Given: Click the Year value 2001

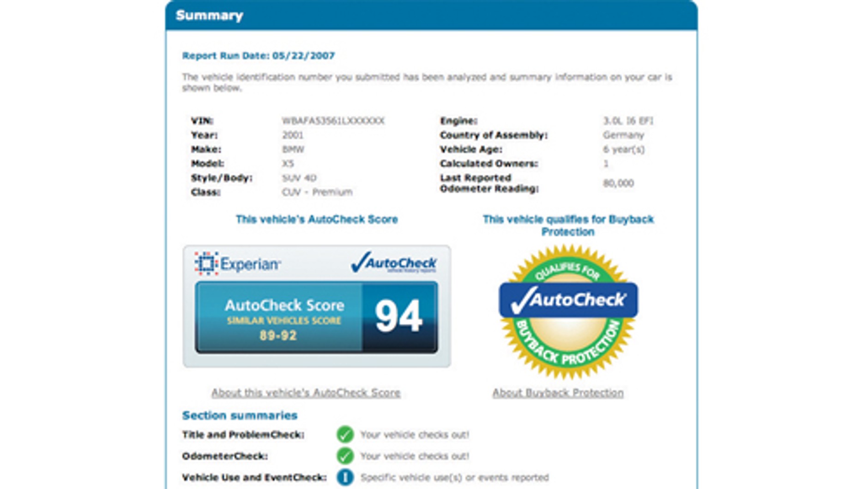Looking at the screenshot, I should pos(293,135).
